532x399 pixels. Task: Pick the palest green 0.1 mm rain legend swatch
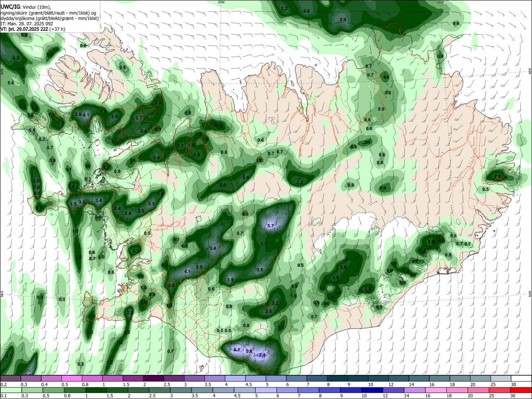point(11,390)
